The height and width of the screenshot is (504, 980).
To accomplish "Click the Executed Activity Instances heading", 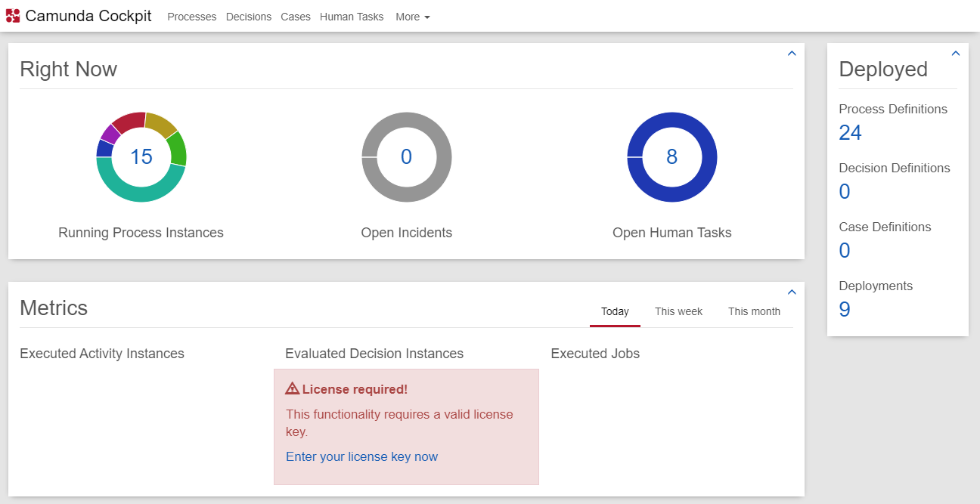I will pos(102,354).
